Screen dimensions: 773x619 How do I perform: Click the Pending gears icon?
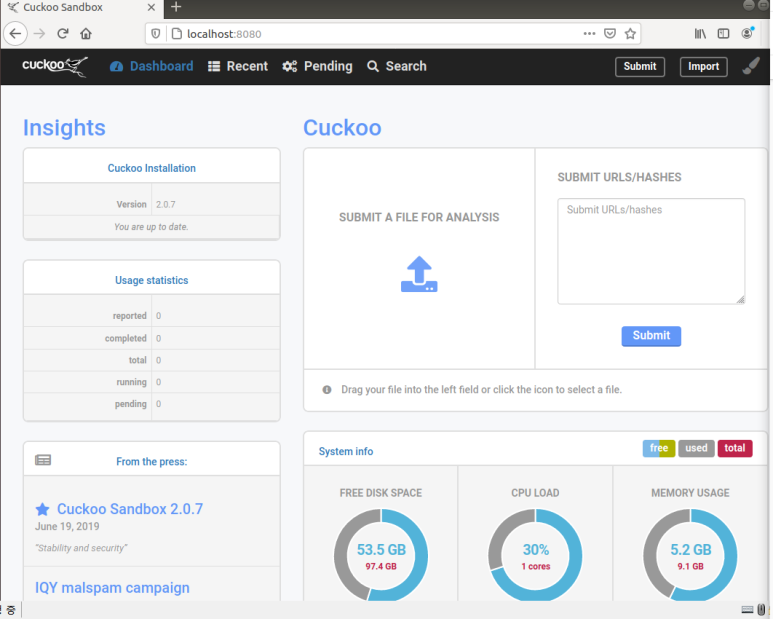(289, 67)
